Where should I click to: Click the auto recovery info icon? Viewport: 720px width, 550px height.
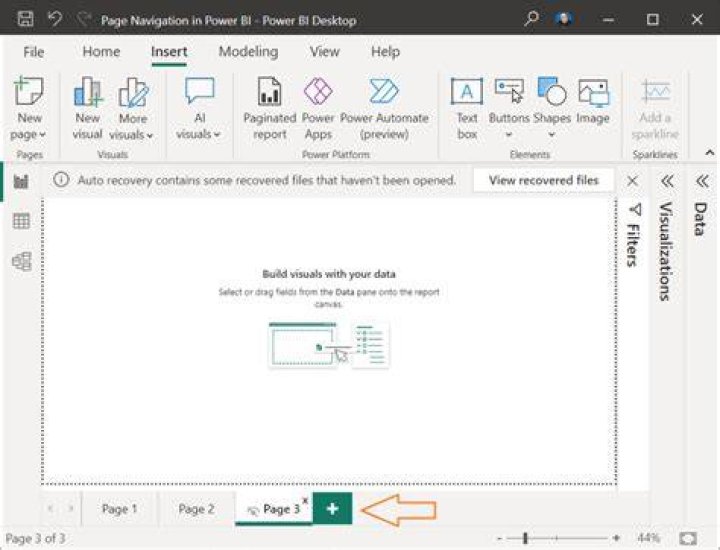click(61, 180)
